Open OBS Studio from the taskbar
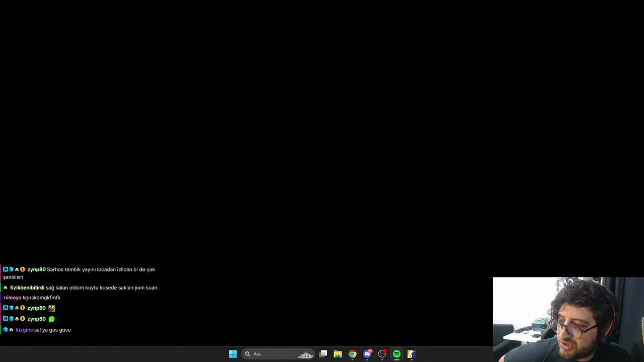This screenshot has width=644, height=362. [382, 354]
